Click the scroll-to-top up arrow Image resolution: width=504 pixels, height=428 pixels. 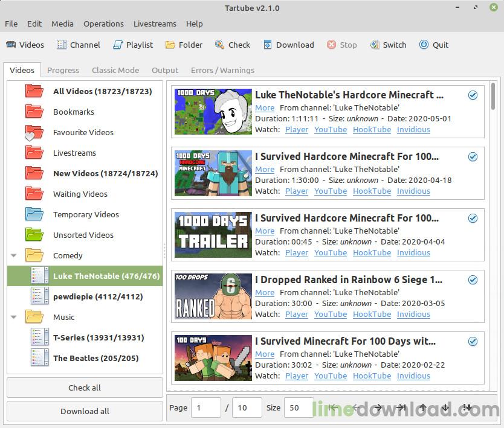423,407
